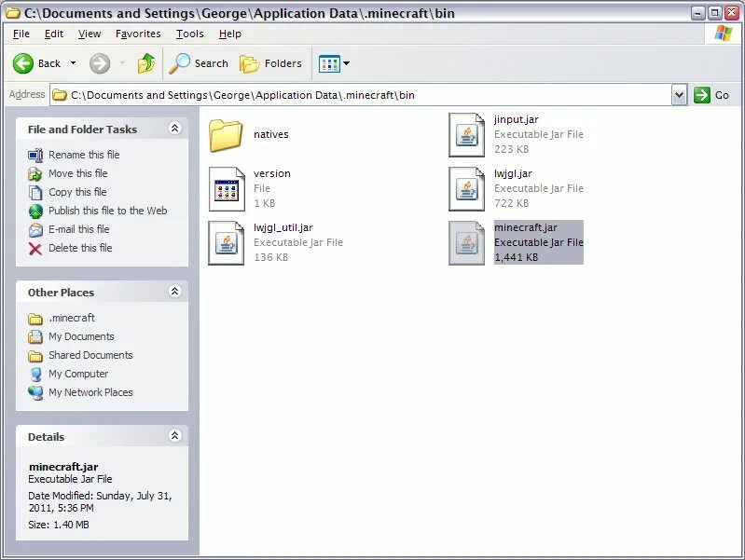Click the highlighted minecraft.jar file name

click(526, 227)
